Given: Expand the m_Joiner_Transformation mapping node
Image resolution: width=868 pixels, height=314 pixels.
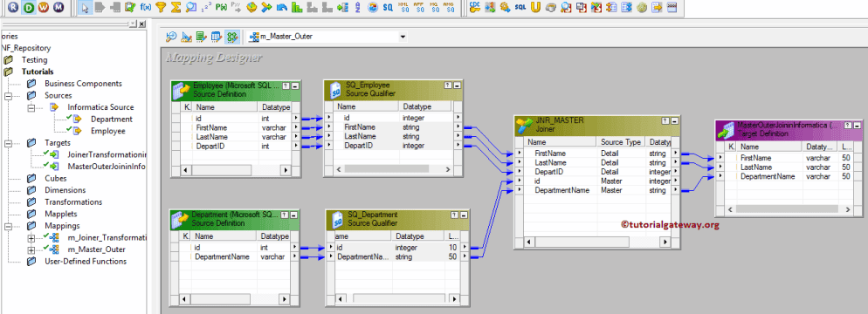Looking at the screenshot, I should tap(31, 238).
